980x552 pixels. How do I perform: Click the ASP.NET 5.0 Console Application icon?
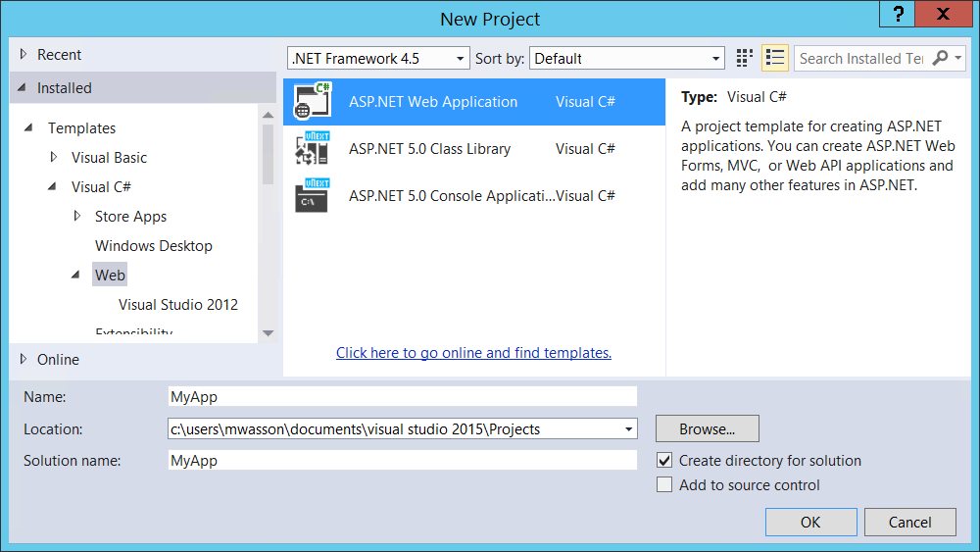pos(313,196)
